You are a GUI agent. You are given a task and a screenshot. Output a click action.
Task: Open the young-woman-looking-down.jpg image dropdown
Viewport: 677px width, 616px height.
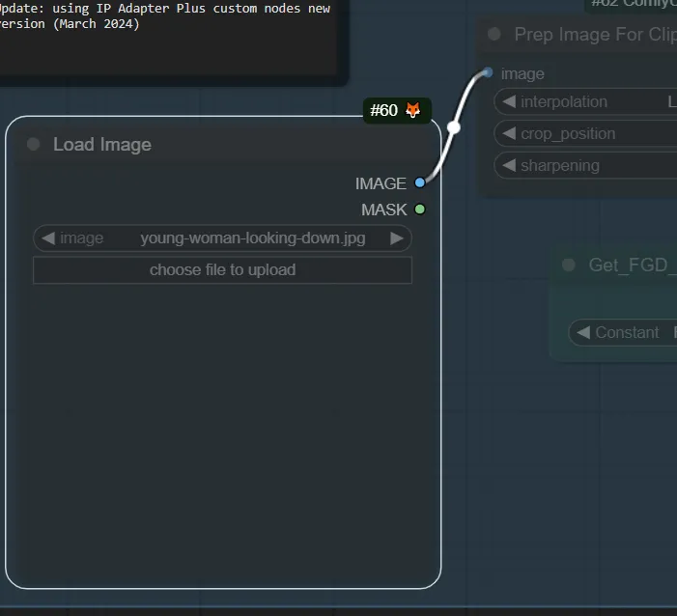point(222,238)
